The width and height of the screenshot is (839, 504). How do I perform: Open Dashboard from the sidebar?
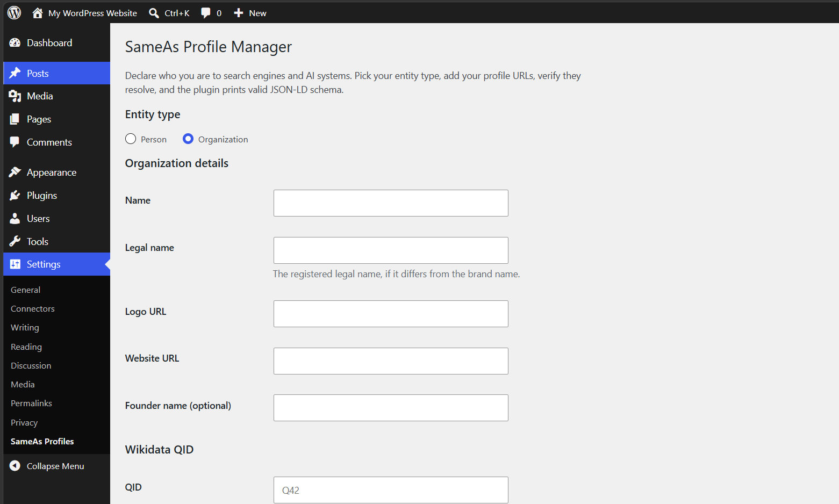point(49,43)
